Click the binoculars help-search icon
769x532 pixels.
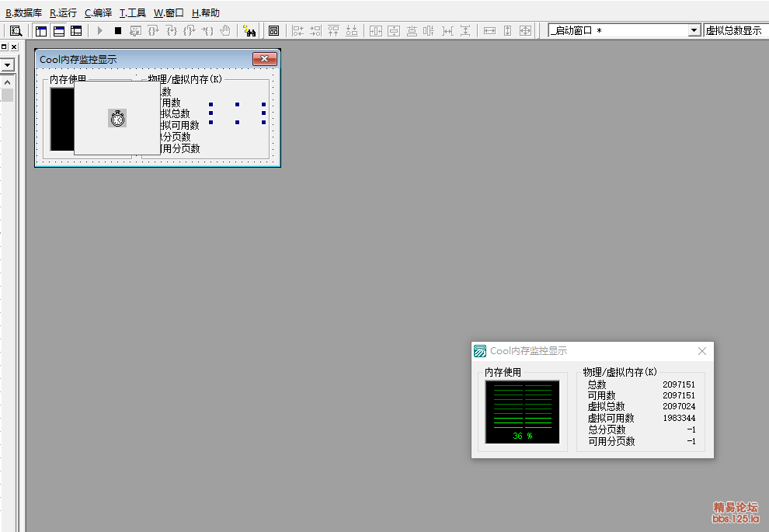pyautogui.click(x=249, y=30)
